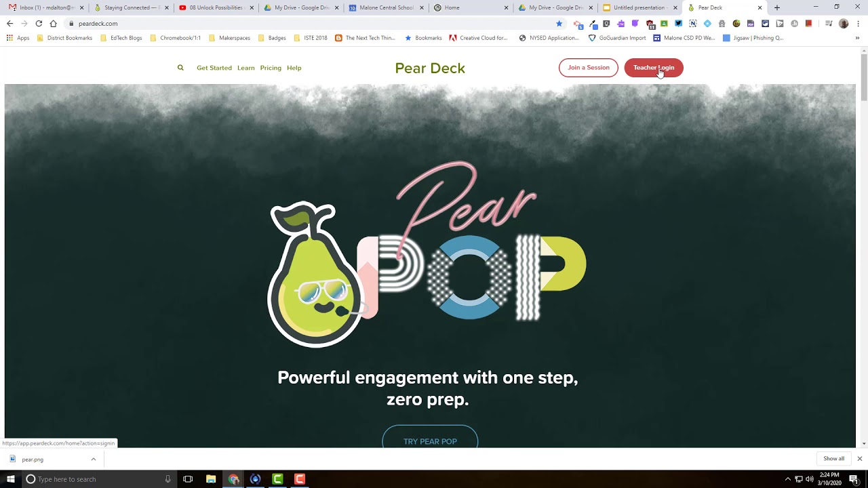Switch to the 08 Unlock Possibilities YouTube tab
868x488 pixels.
coord(216,7)
